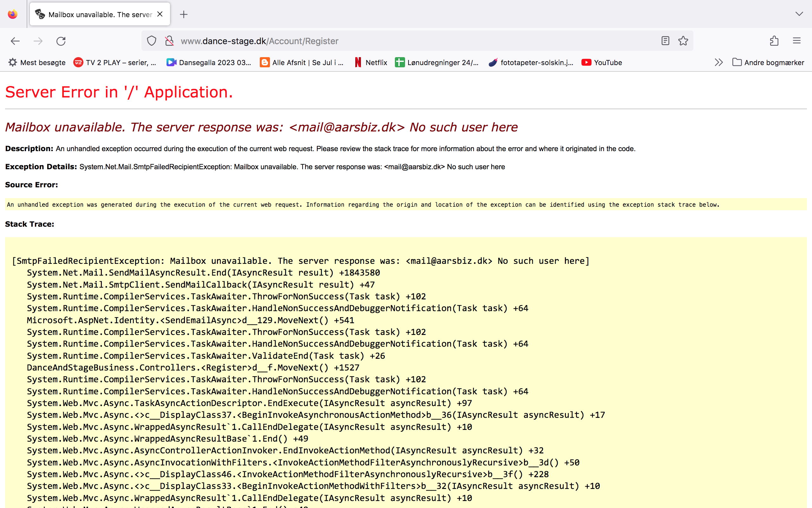Open the extensions puzzle icon
This screenshot has height=508, width=812.
coord(774,41)
